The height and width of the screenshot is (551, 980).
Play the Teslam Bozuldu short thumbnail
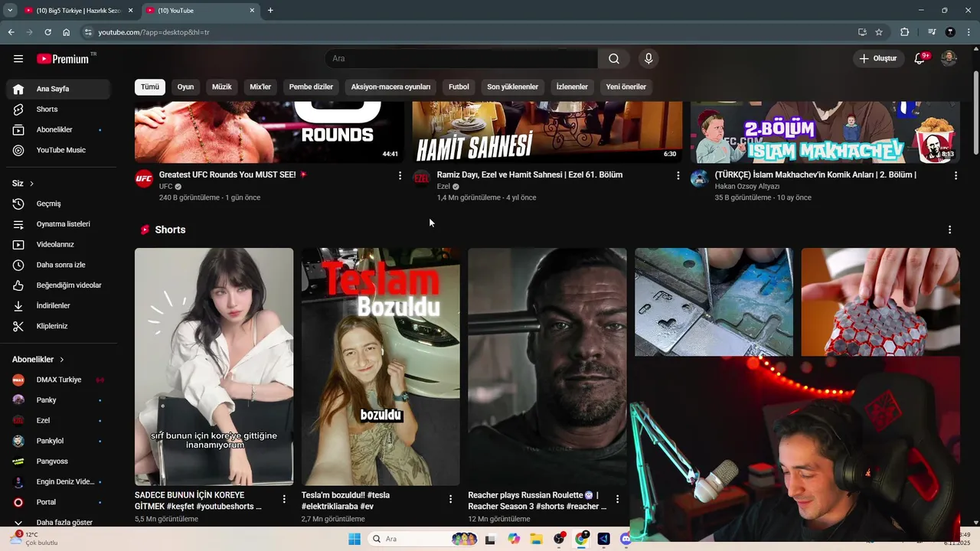(x=381, y=367)
